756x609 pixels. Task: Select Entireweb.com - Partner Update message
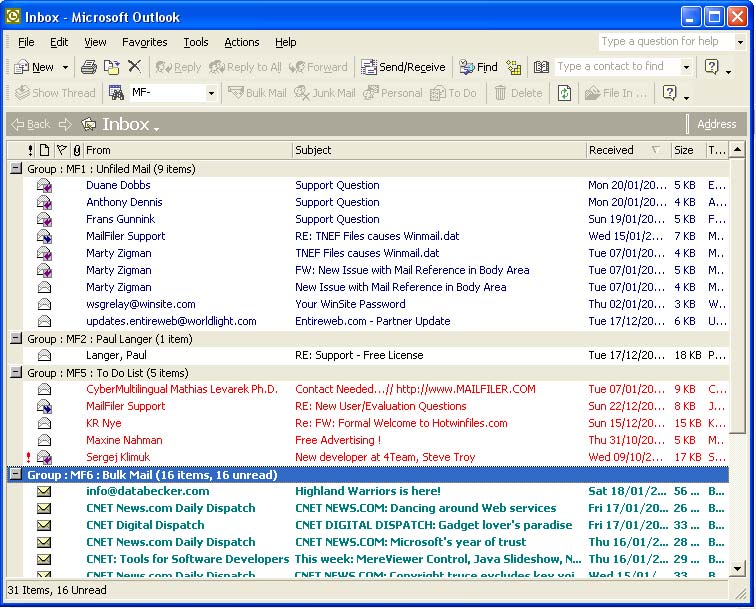tap(376, 321)
